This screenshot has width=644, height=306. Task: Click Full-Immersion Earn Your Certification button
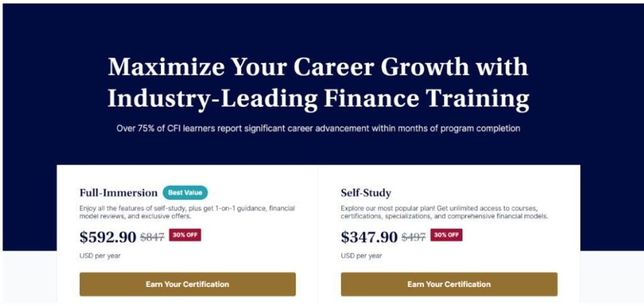point(187,284)
